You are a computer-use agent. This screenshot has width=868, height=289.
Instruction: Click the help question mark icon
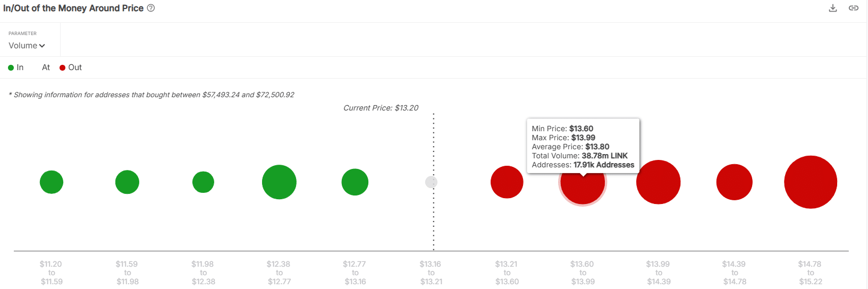[151, 8]
